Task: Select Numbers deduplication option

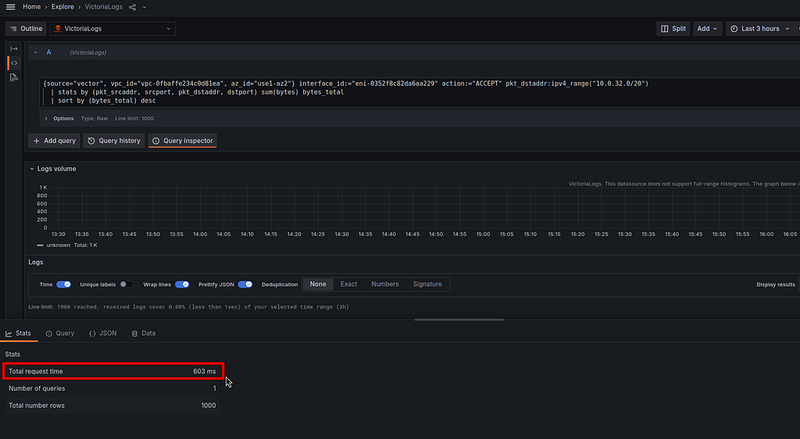Action: [385, 284]
